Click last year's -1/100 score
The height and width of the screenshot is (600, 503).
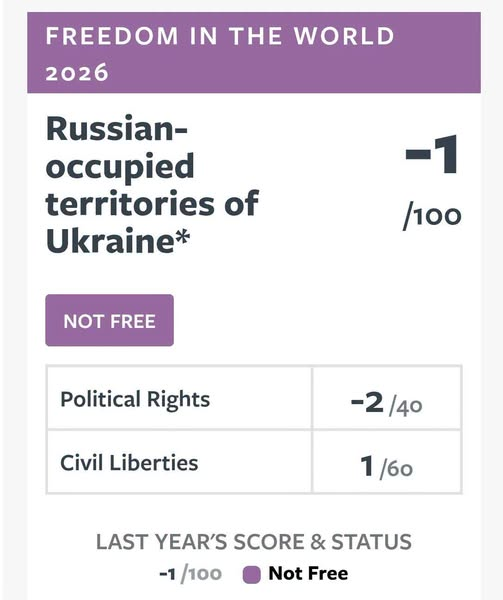coord(190,574)
